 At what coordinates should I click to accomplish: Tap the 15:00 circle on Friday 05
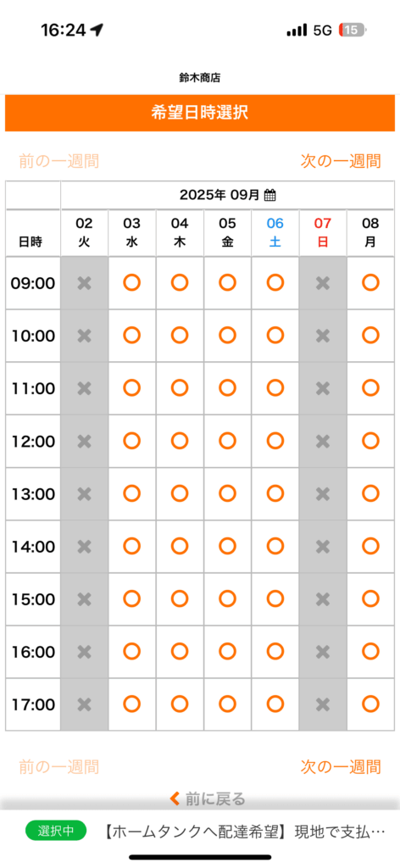tap(227, 599)
